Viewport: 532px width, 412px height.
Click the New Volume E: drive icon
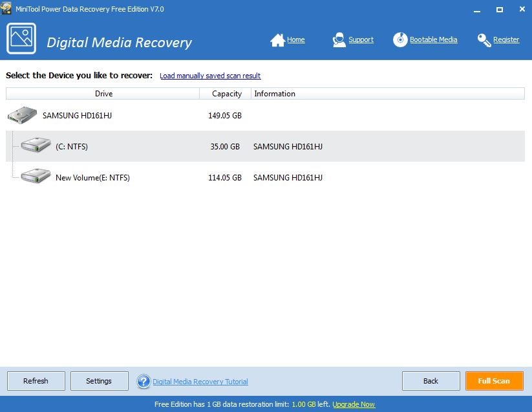(36, 176)
